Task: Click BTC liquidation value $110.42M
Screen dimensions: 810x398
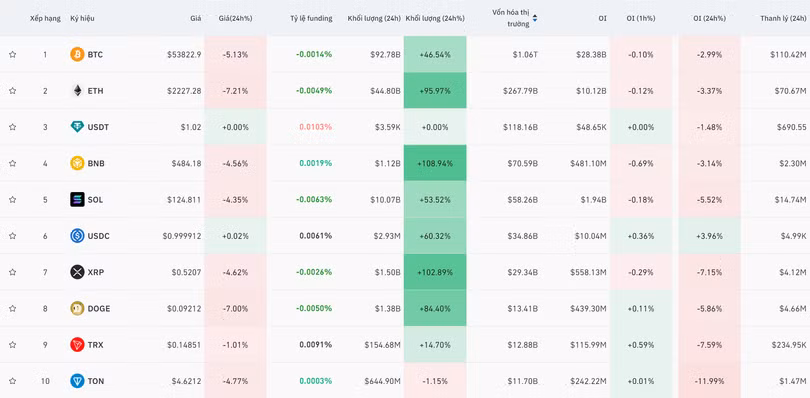Action: (x=788, y=54)
